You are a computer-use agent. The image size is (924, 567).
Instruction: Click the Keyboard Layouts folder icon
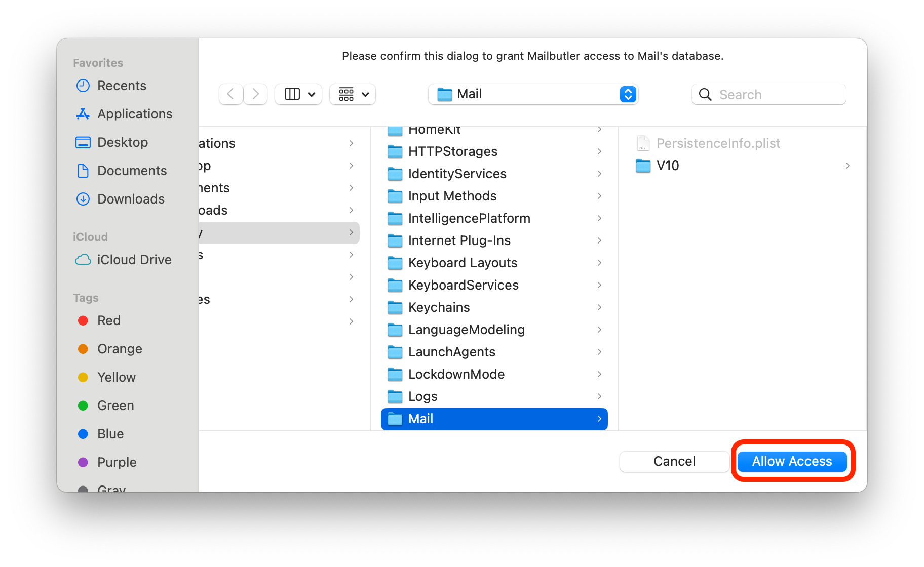coord(395,263)
